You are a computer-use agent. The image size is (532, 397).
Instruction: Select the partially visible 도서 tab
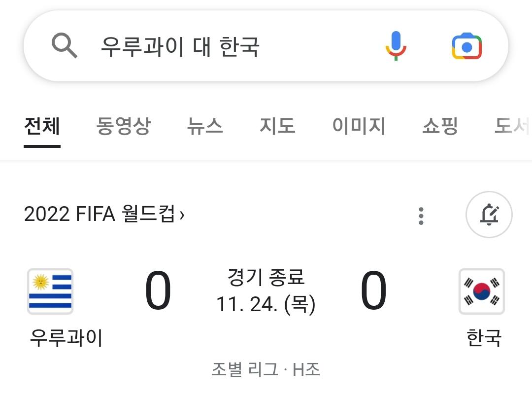click(512, 126)
